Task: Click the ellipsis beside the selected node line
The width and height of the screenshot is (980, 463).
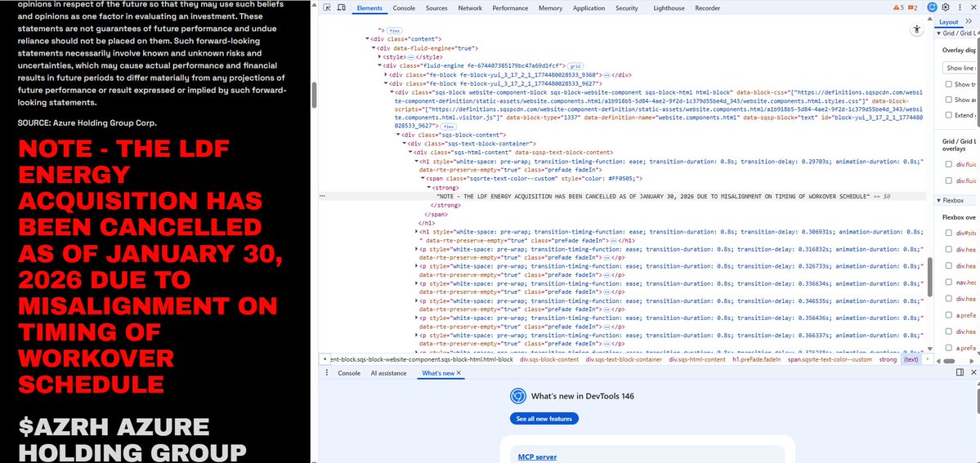Action: pos(322,196)
